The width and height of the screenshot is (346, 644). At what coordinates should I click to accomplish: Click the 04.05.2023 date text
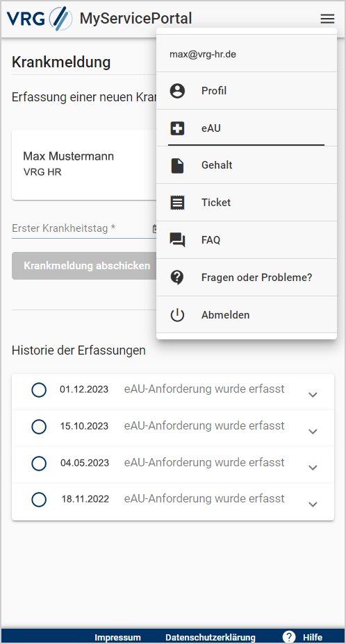point(85,464)
